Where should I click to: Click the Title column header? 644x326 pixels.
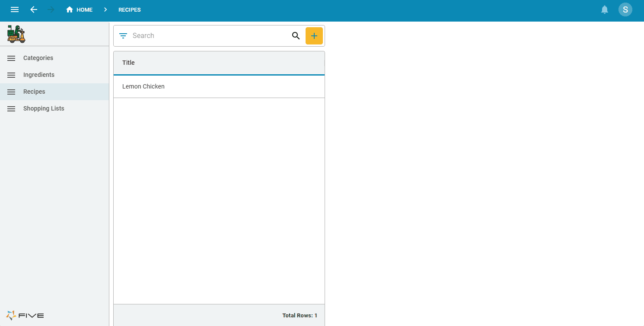tap(128, 63)
